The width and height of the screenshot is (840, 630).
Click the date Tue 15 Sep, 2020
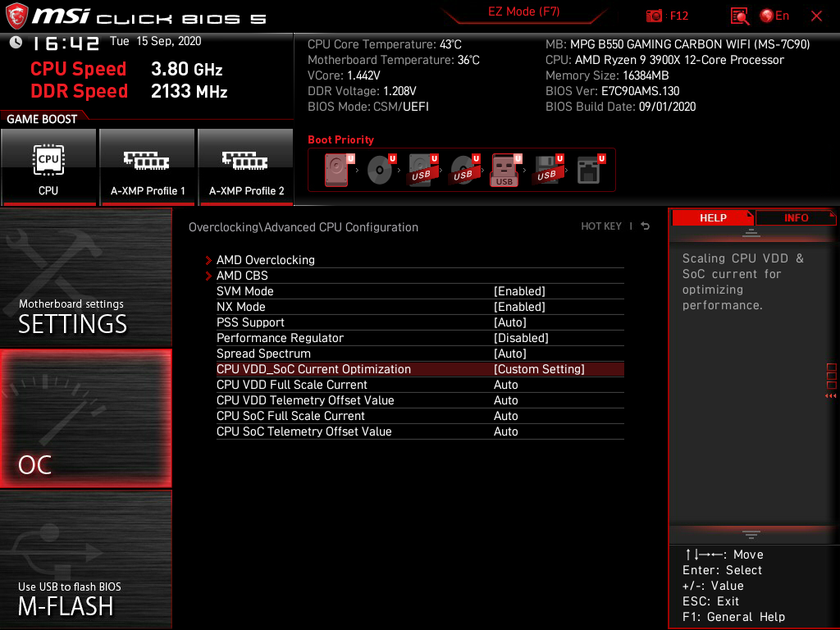pyautogui.click(x=155, y=41)
